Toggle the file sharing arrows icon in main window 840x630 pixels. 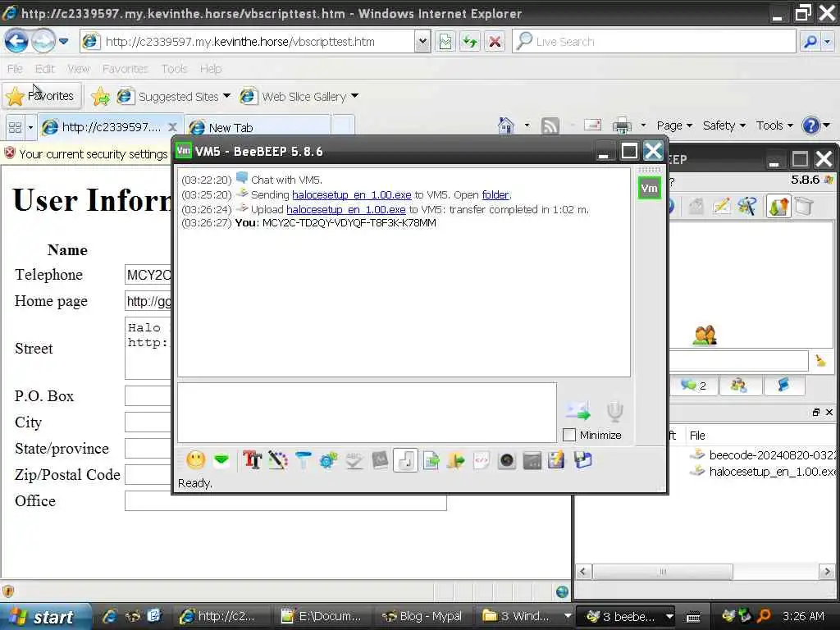point(778,206)
